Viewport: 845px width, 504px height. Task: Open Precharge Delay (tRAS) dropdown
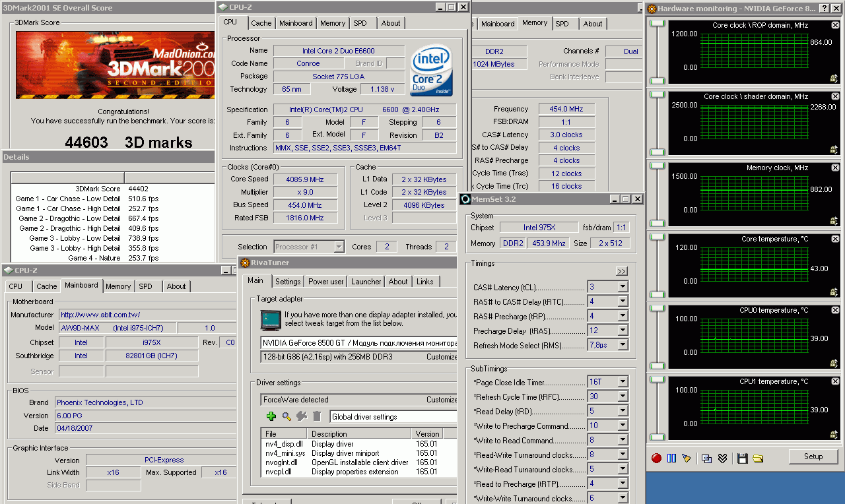click(623, 331)
